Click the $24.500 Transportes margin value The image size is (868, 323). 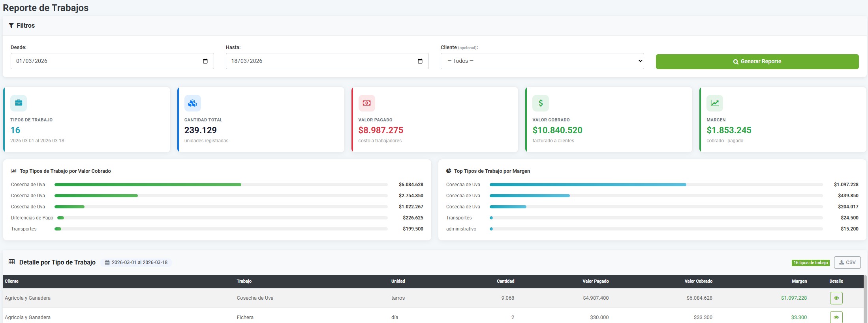pyautogui.click(x=849, y=218)
